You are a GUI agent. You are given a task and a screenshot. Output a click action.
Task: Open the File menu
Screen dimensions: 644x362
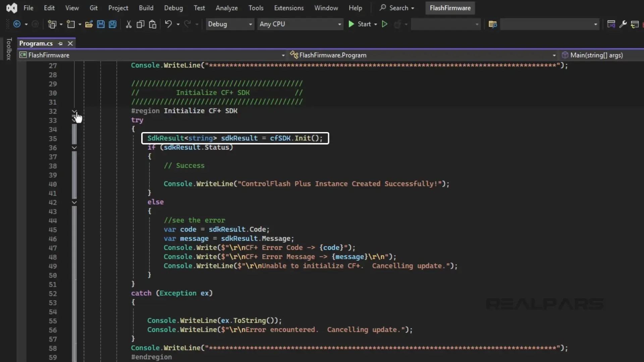[29, 8]
